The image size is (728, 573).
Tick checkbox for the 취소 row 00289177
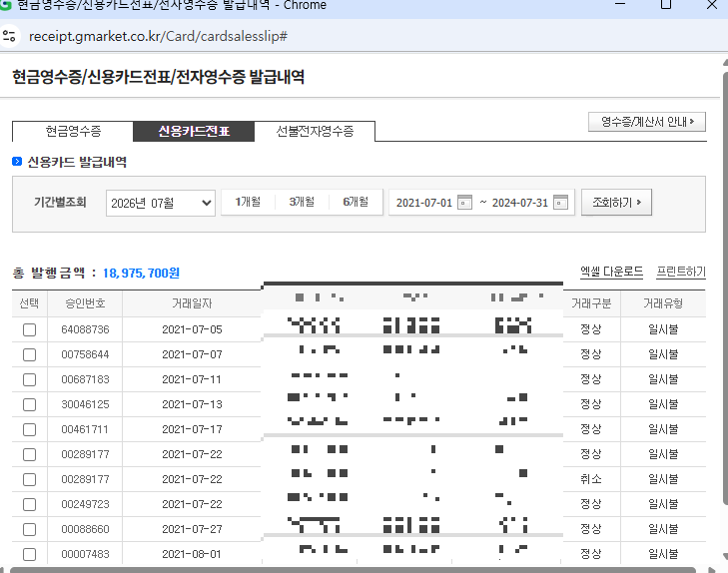click(29, 480)
